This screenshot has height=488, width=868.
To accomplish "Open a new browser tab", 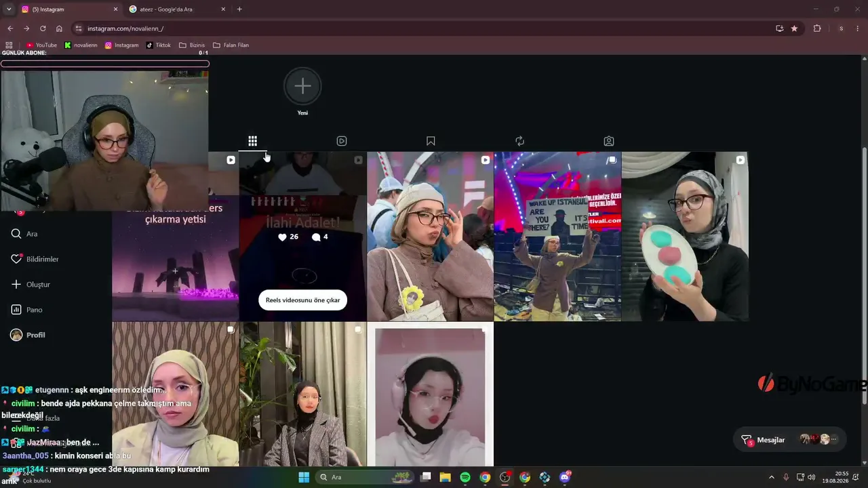I will coord(239,9).
